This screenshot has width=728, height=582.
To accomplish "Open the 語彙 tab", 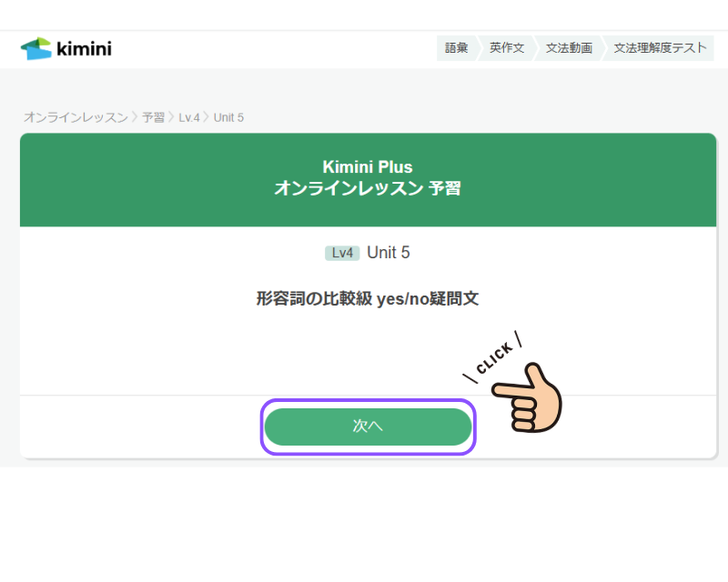I will click(x=457, y=48).
